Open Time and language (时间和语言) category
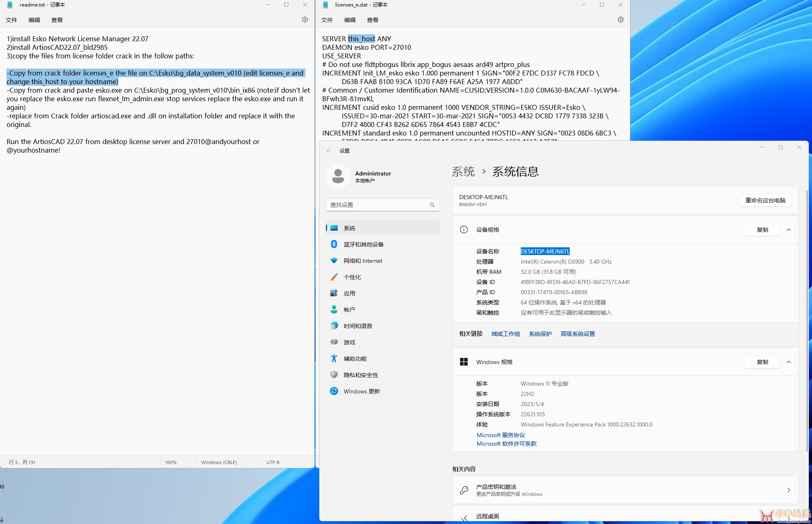 pos(383,326)
